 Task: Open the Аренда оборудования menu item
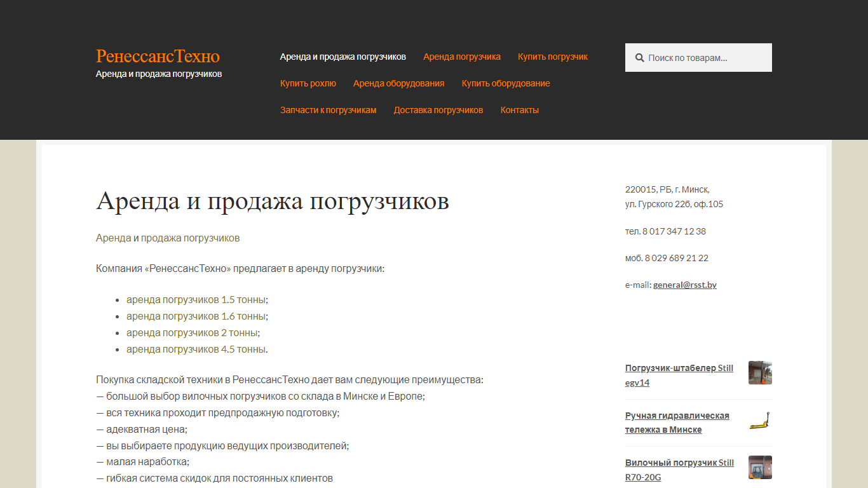[399, 83]
